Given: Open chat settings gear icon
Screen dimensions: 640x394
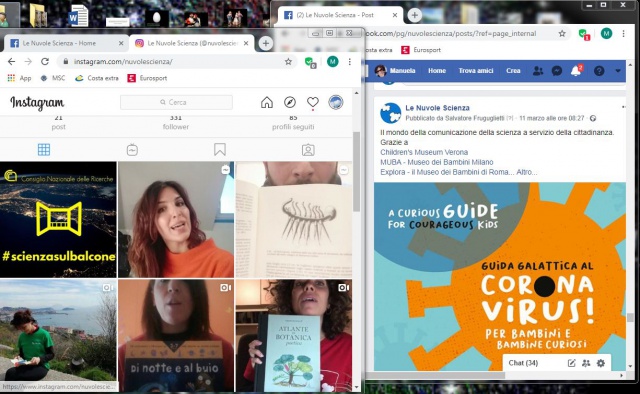Looking at the screenshot, I should click(601, 363).
